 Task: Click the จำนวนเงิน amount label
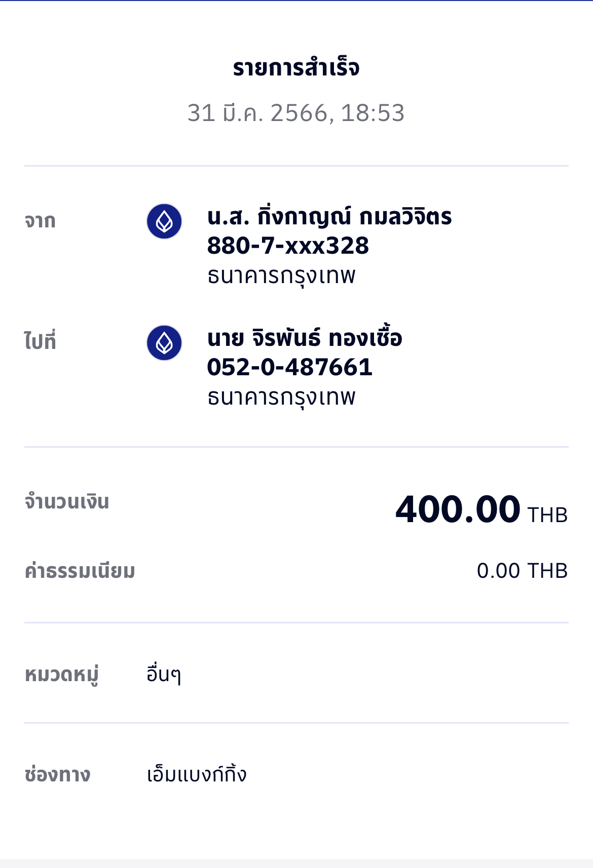click(x=67, y=502)
